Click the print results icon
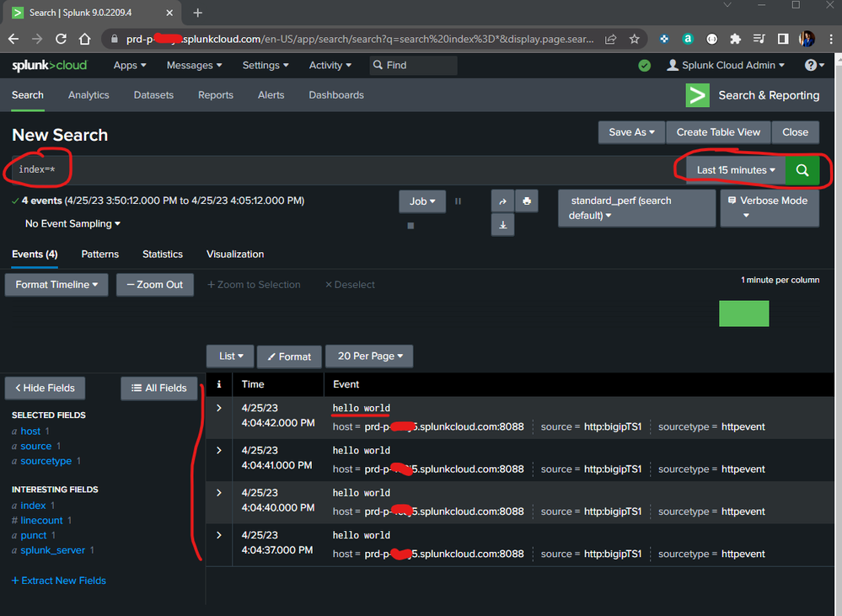Viewport: 842px width, 616px height. click(x=527, y=201)
